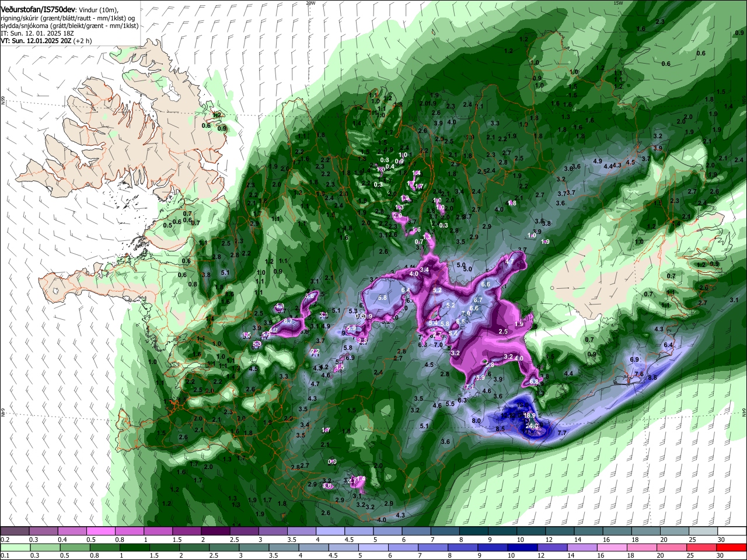Click the 15W longitude label
Viewport: 747px width, 560px height.
pyautogui.click(x=618, y=3)
